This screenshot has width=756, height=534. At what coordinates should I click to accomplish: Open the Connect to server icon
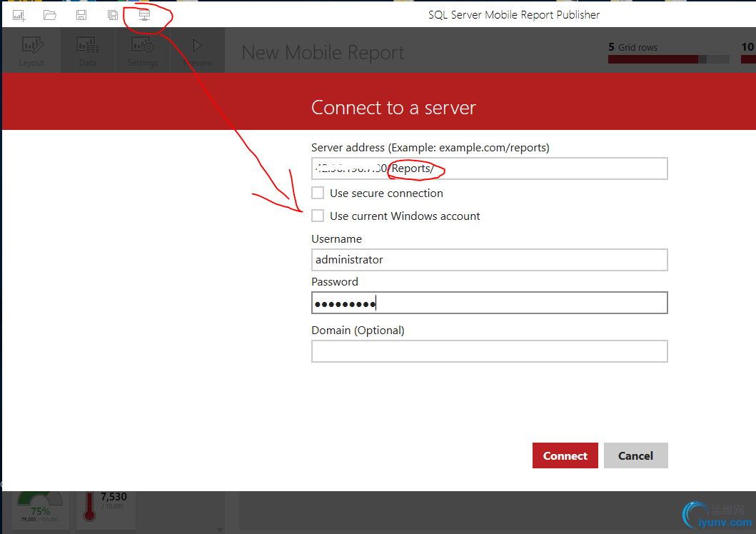click(x=144, y=16)
